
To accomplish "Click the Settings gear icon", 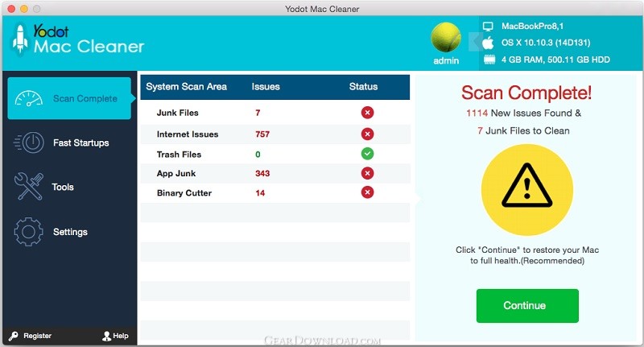I will tap(29, 232).
